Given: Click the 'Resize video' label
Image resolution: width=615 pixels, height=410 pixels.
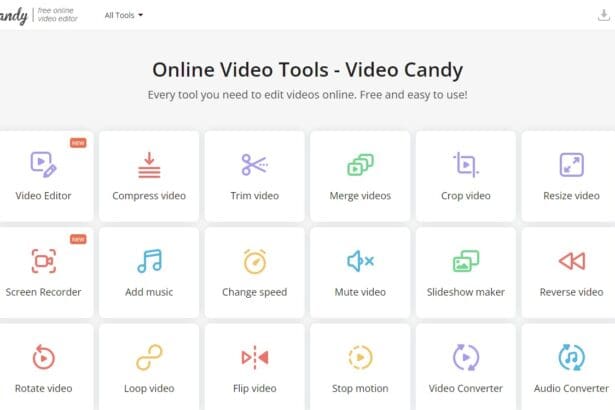Looking at the screenshot, I should tap(571, 195).
